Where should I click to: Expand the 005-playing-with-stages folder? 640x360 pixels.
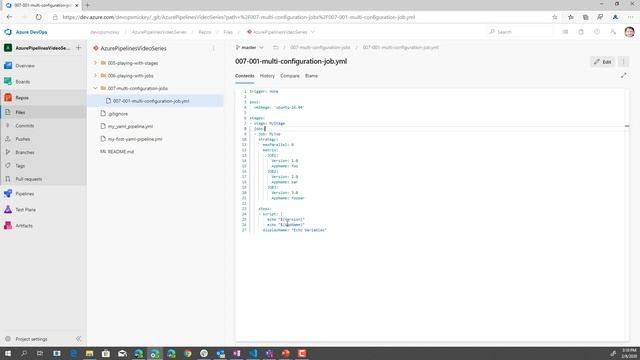tap(95, 63)
